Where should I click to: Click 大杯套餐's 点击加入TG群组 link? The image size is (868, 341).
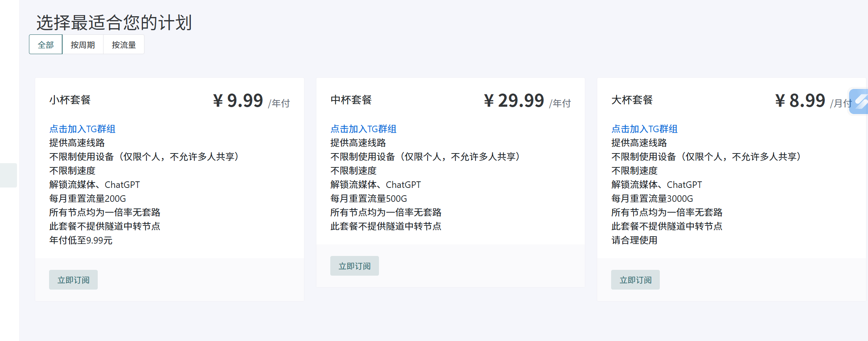[x=644, y=129]
